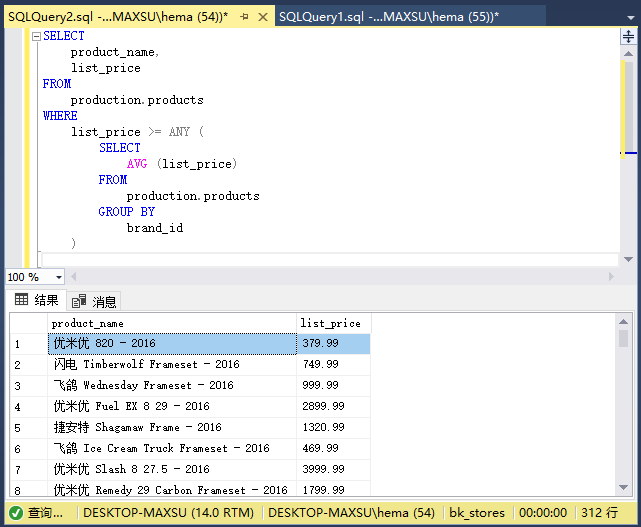
Task: Click status bar database bk_stores
Action: pos(477,513)
